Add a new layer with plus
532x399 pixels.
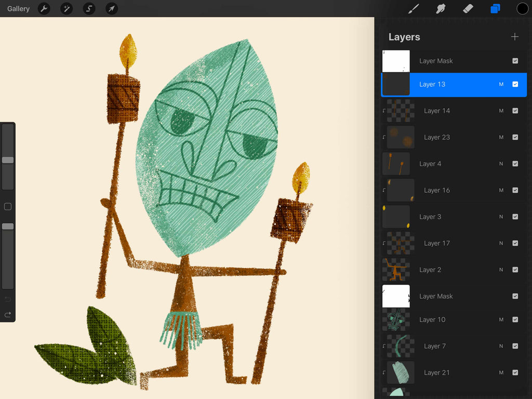click(x=514, y=37)
